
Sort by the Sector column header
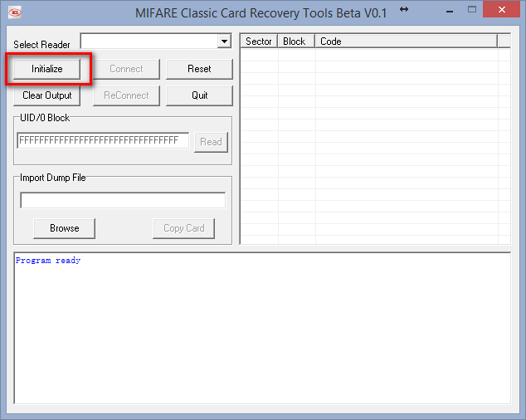[x=259, y=42]
